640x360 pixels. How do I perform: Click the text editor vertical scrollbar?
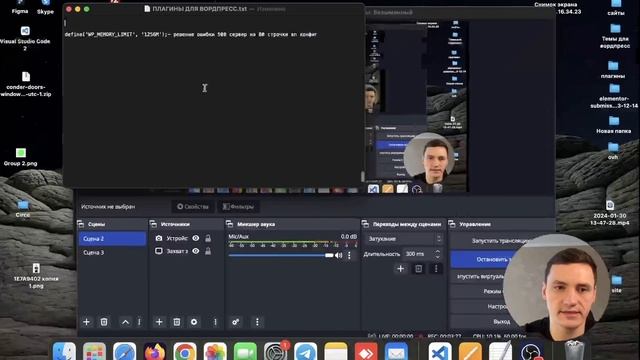tap(362, 176)
